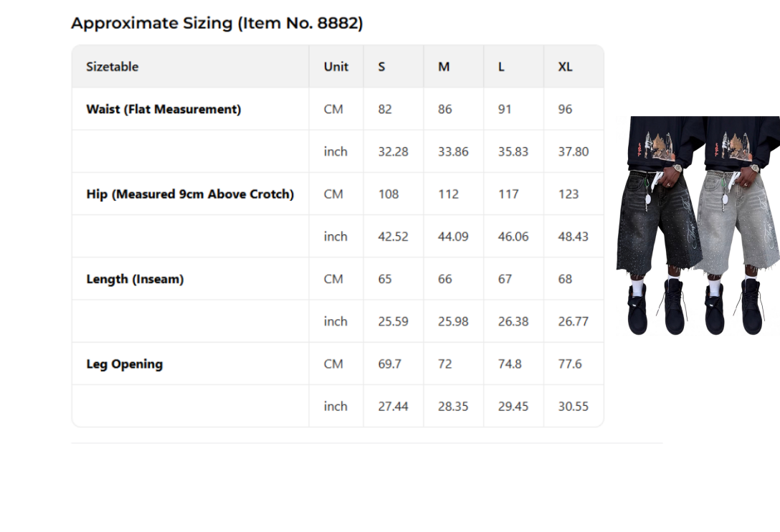Click the Waist (Flat Measurement) row label

point(163,109)
